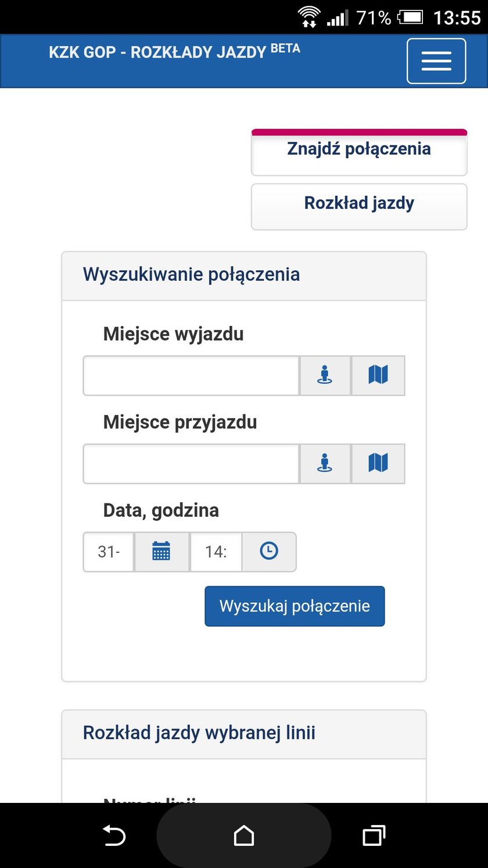Tap the Android back button
The image size is (488, 868).
pyautogui.click(x=114, y=836)
